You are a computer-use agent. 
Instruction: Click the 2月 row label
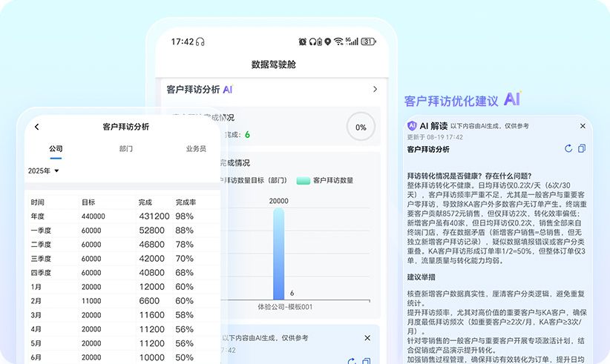[x=36, y=301]
